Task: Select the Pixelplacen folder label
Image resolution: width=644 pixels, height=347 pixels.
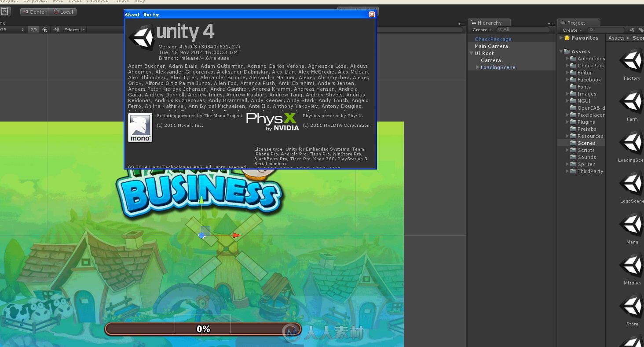Action: pyautogui.click(x=591, y=115)
